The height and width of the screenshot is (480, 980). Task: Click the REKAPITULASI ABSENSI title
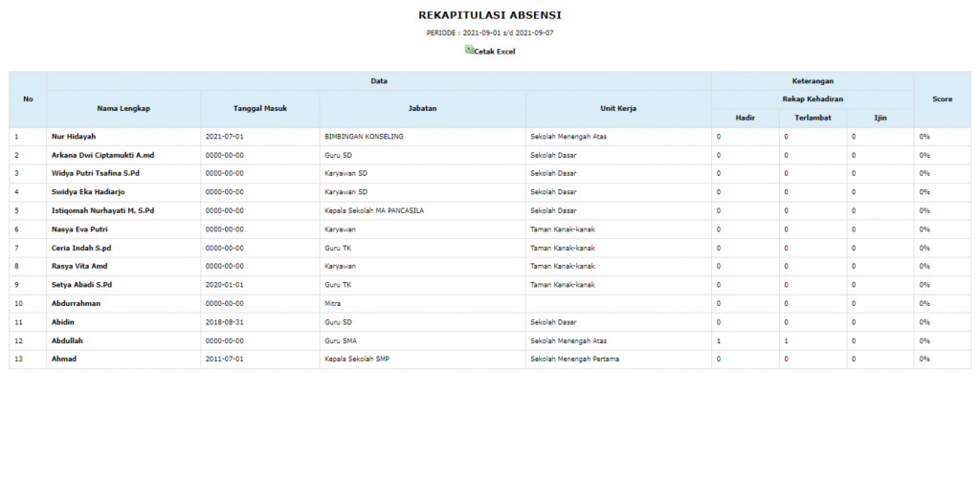pyautogui.click(x=490, y=16)
